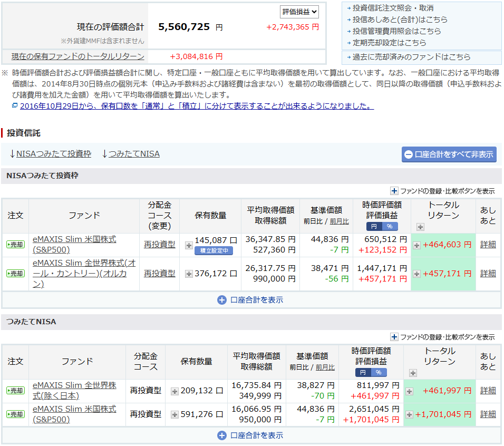The image size is (504, 446).
Task: Open eMAXIS Slim 米国株式(S&P500) fund in NISAつみたて投資枠
Action: (74, 245)
